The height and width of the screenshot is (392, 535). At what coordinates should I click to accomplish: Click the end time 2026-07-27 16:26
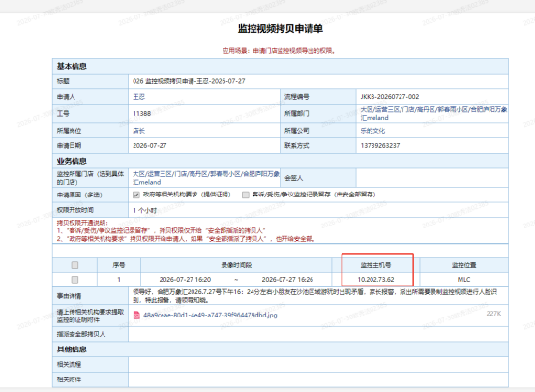(x=287, y=280)
